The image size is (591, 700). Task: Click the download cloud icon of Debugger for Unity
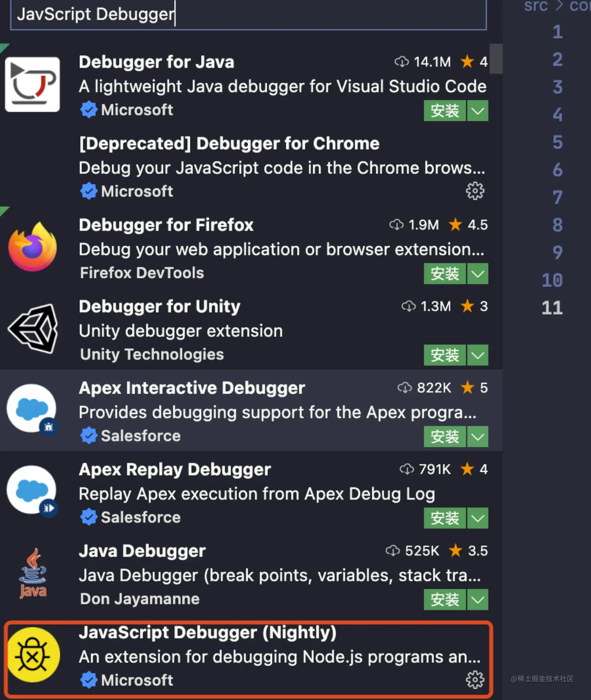point(408,306)
